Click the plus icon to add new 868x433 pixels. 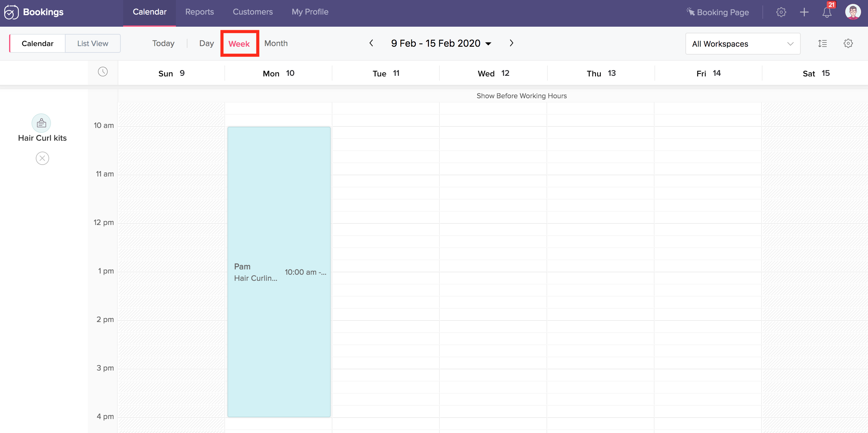(804, 12)
